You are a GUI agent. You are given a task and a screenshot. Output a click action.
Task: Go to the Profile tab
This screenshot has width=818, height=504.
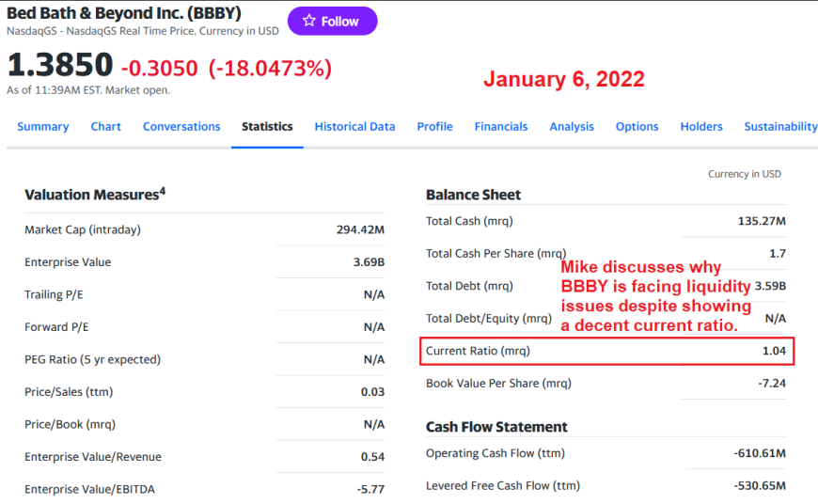[434, 126]
